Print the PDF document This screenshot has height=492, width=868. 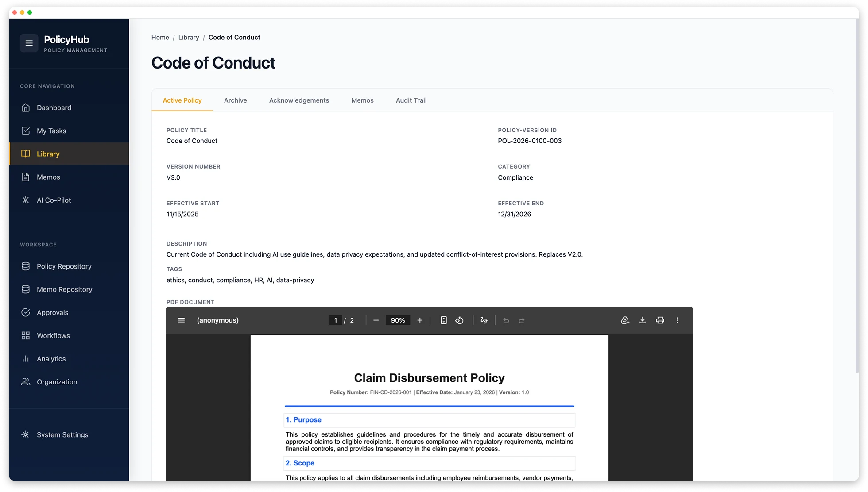[660, 320]
